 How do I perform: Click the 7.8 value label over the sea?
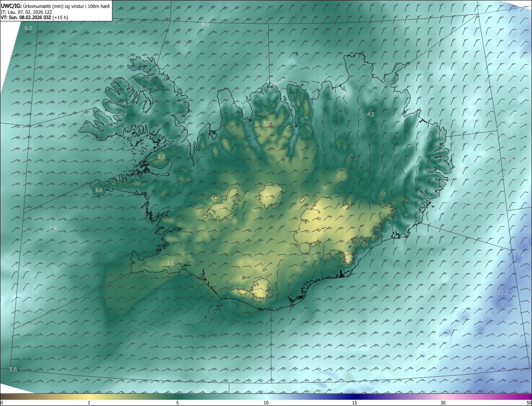53,229
